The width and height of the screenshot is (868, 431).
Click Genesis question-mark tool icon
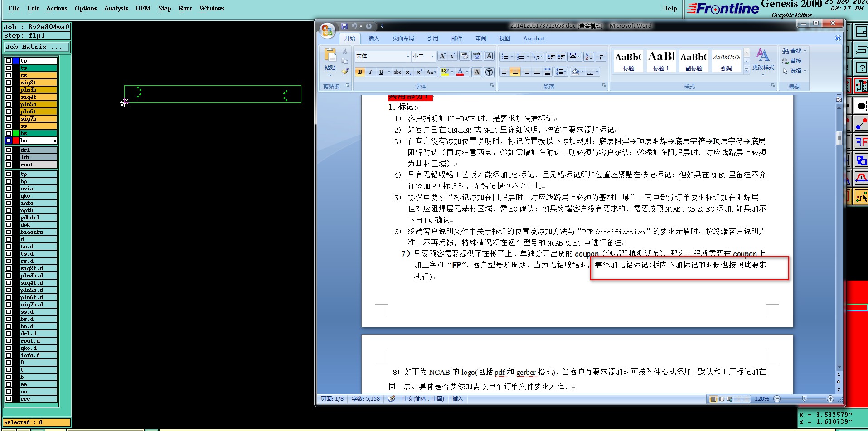coord(861,68)
